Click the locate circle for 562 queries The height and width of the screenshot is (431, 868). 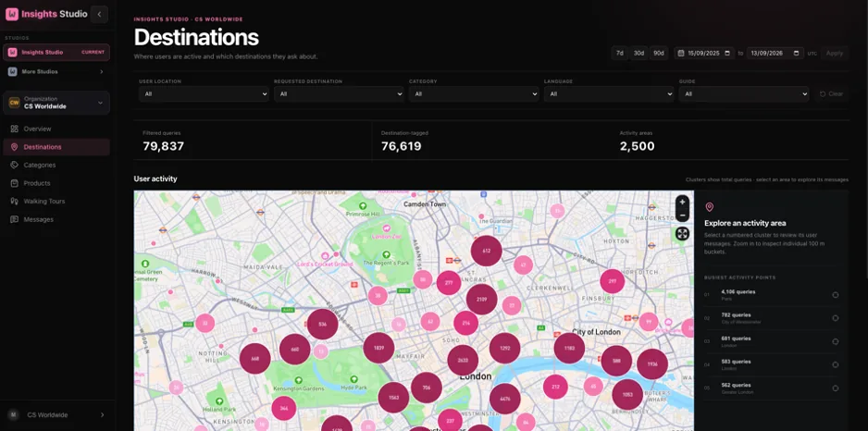[x=836, y=388]
